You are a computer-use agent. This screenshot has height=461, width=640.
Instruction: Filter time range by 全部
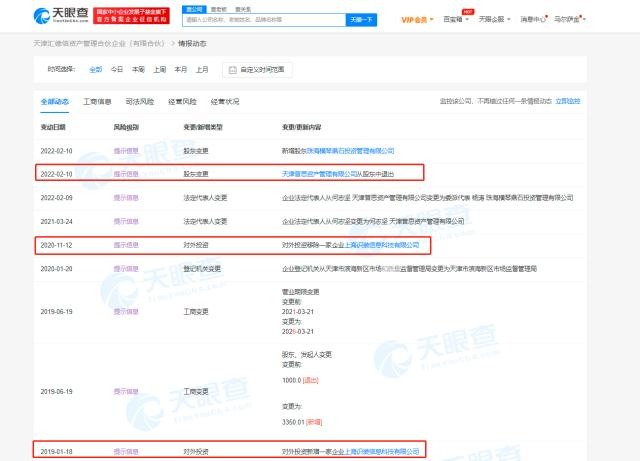[x=96, y=69]
